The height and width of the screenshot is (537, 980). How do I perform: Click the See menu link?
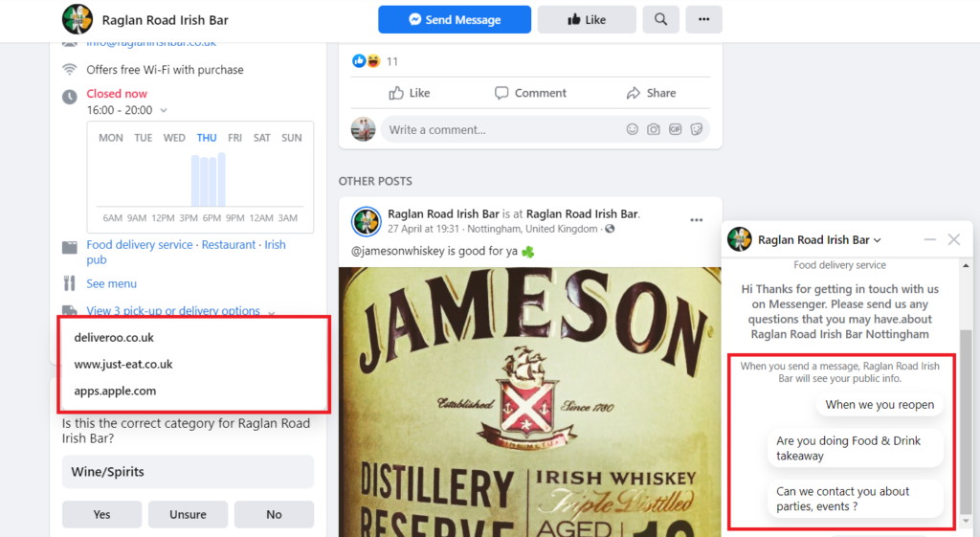tap(111, 283)
